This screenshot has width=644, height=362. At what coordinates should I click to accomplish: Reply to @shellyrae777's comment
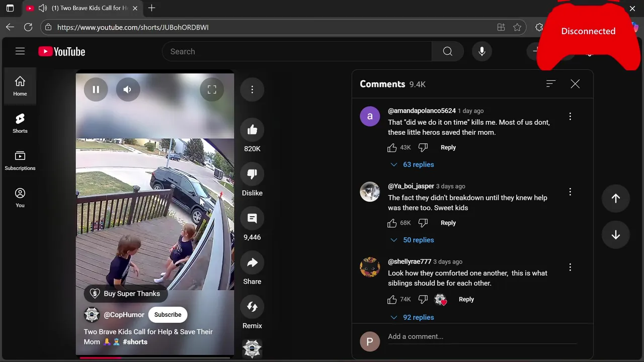coord(466,299)
